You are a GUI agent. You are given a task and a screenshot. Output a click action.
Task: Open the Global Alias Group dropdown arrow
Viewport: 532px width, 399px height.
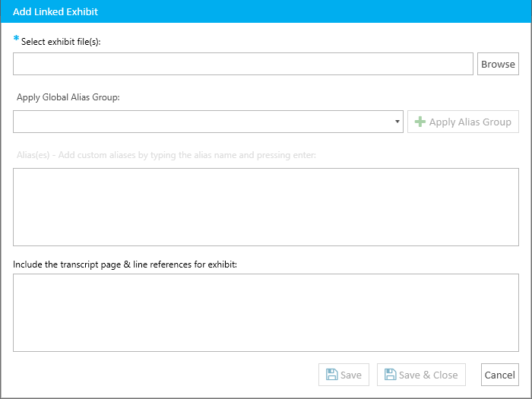click(x=397, y=122)
